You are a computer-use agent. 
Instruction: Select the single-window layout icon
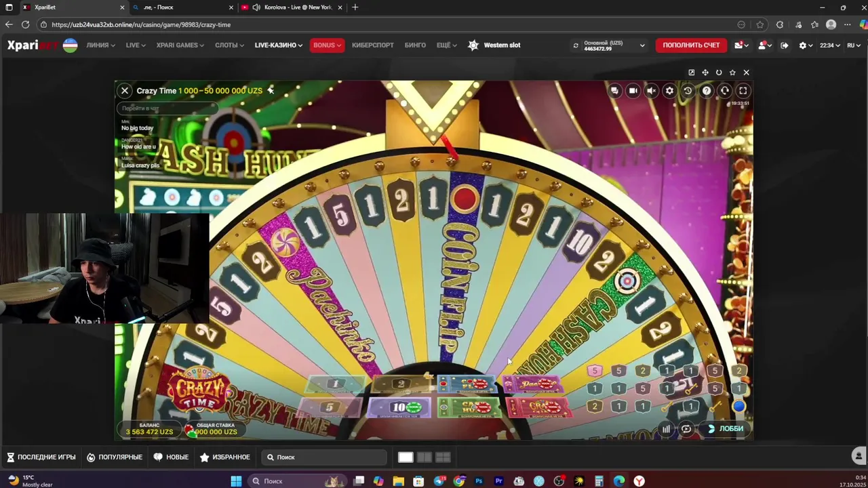406,457
